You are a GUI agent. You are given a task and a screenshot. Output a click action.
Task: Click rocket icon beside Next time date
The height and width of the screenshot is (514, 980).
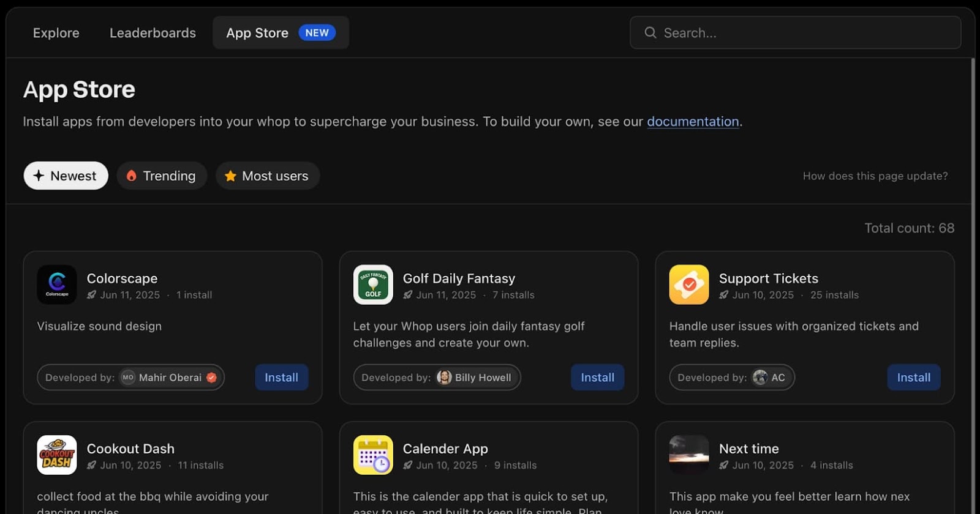click(723, 465)
